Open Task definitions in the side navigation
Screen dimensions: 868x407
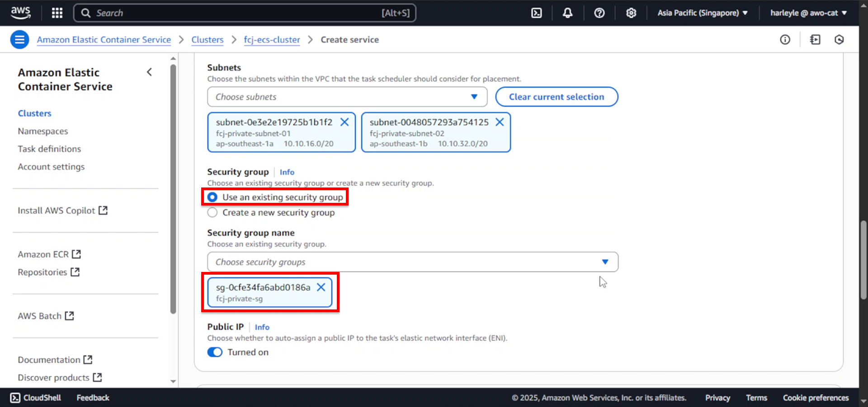click(x=49, y=149)
